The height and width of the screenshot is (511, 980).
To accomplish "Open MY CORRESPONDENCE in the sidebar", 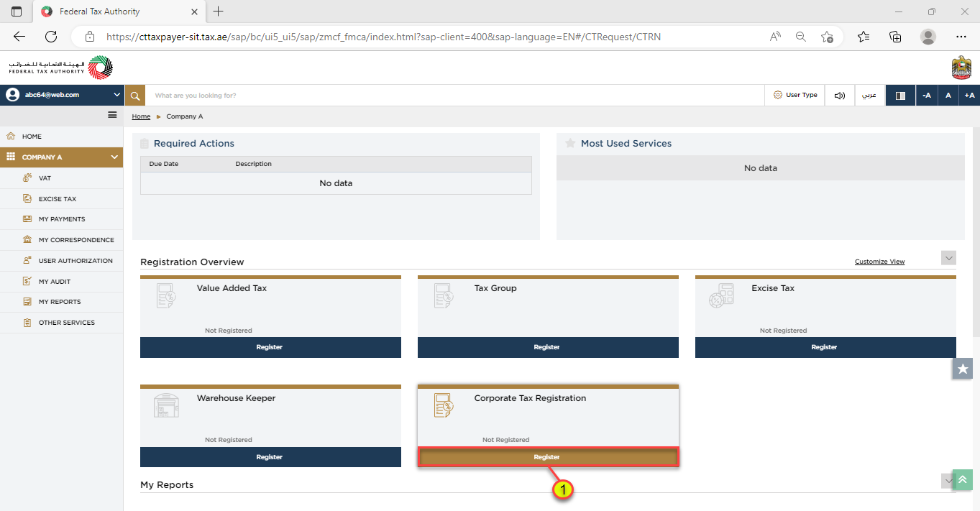I will (61, 239).
